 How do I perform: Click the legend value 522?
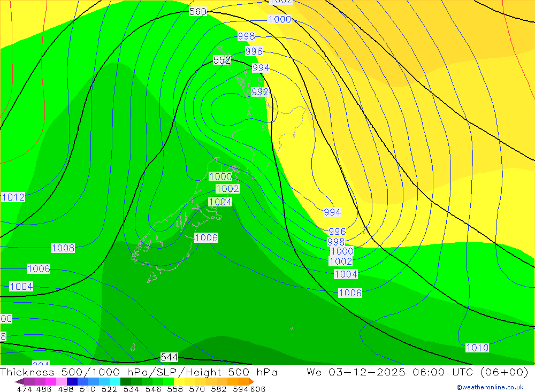tap(109, 389)
